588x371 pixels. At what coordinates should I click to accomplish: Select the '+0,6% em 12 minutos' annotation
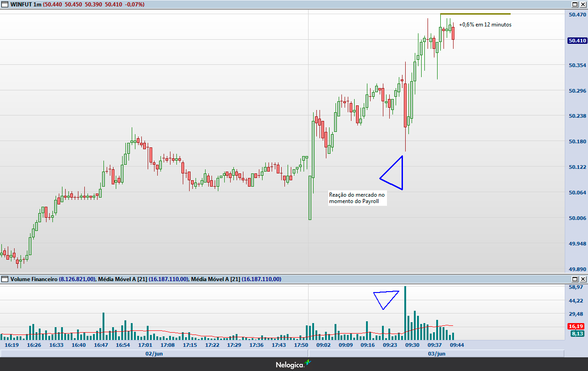pyautogui.click(x=485, y=25)
